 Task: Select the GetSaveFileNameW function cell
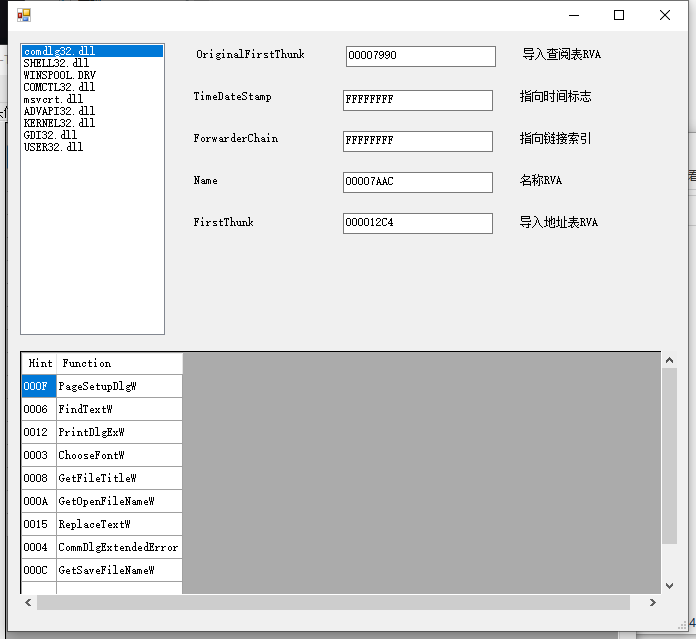pos(119,570)
